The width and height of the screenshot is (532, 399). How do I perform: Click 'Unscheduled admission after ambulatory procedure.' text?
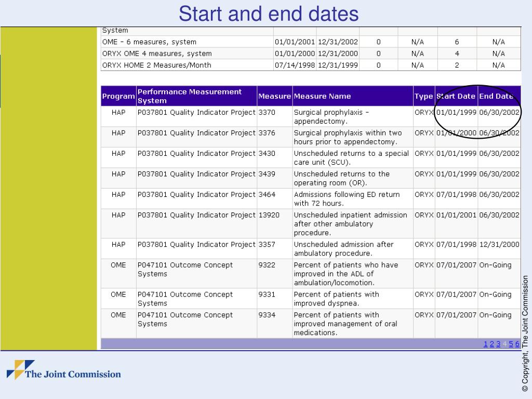pyautogui.click(x=343, y=249)
